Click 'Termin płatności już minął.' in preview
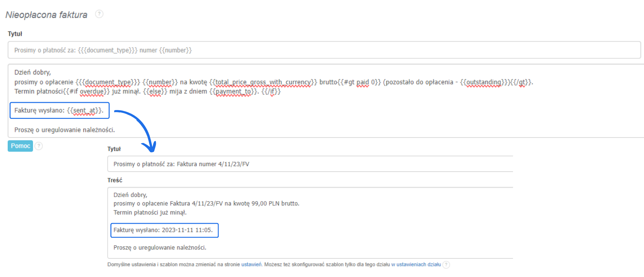 (x=150, y=212)
